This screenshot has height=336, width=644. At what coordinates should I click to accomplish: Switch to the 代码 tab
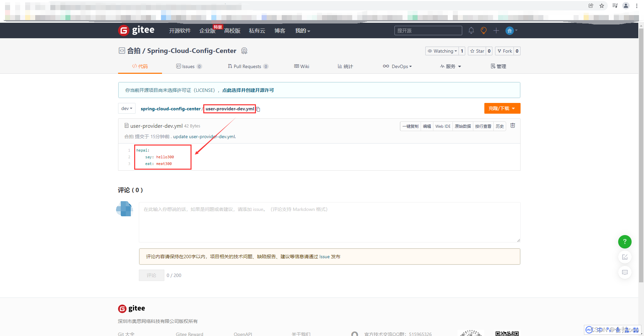click(140, 66)
